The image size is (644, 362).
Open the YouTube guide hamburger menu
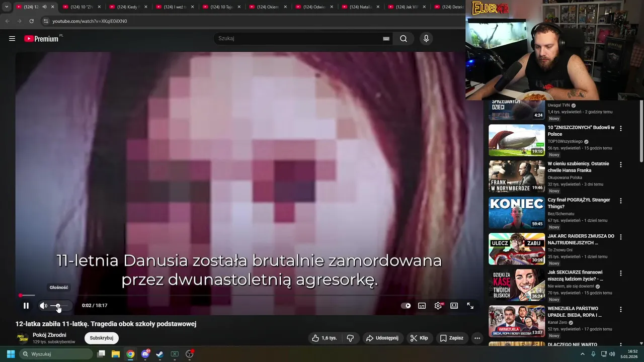pos(12,39)
